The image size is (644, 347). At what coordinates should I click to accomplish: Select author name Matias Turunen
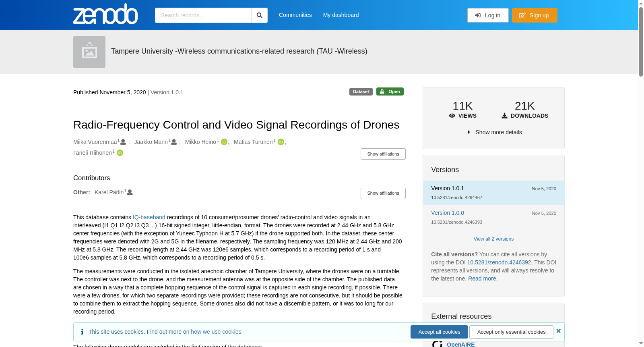253,142
